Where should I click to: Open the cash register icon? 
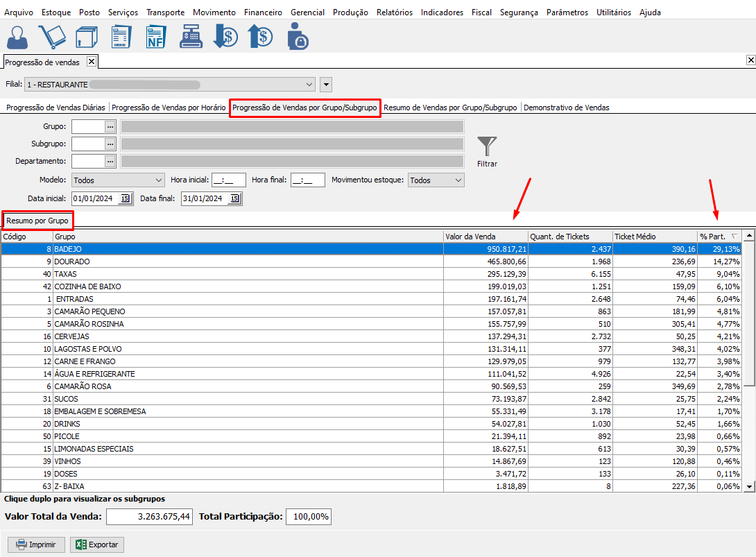[x=191, y=37]
